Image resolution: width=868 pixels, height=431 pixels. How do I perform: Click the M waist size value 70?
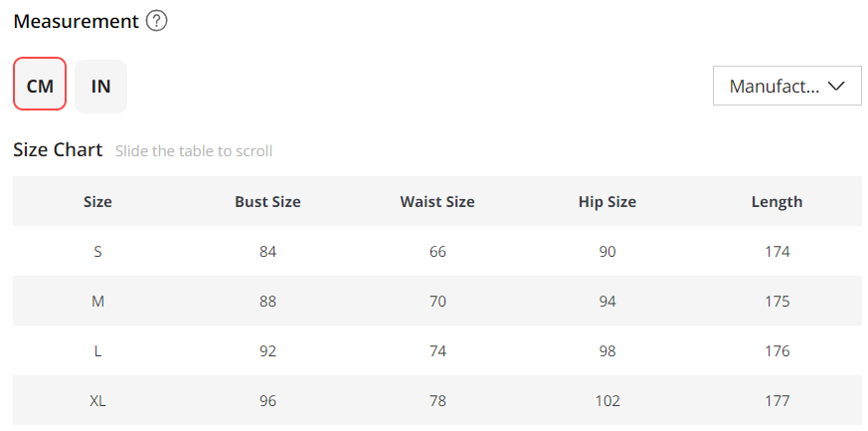point(437,302)
